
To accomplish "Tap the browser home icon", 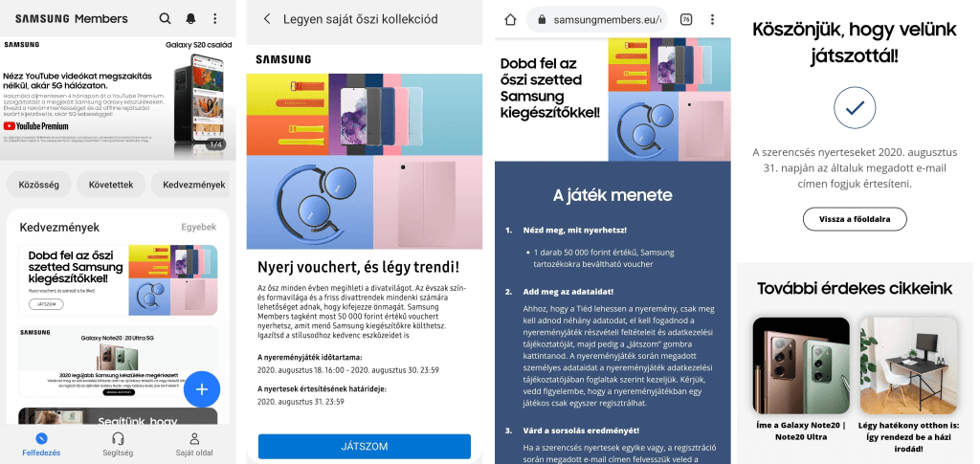I will [x=510, y=19].
